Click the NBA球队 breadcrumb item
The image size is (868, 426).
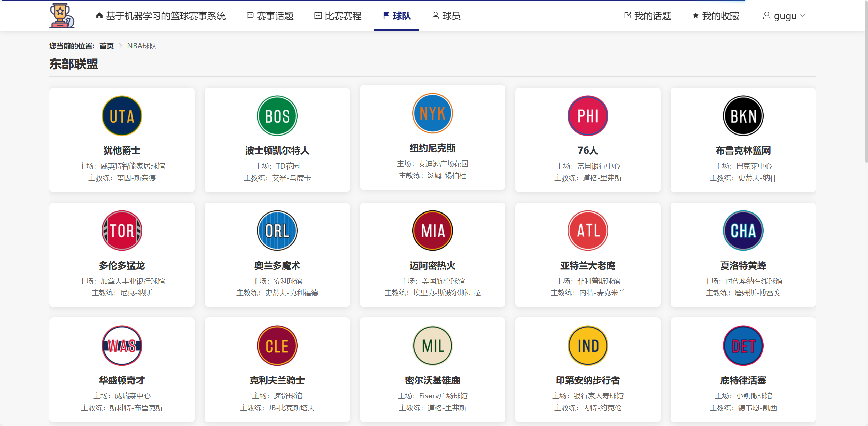coord(142,46)
